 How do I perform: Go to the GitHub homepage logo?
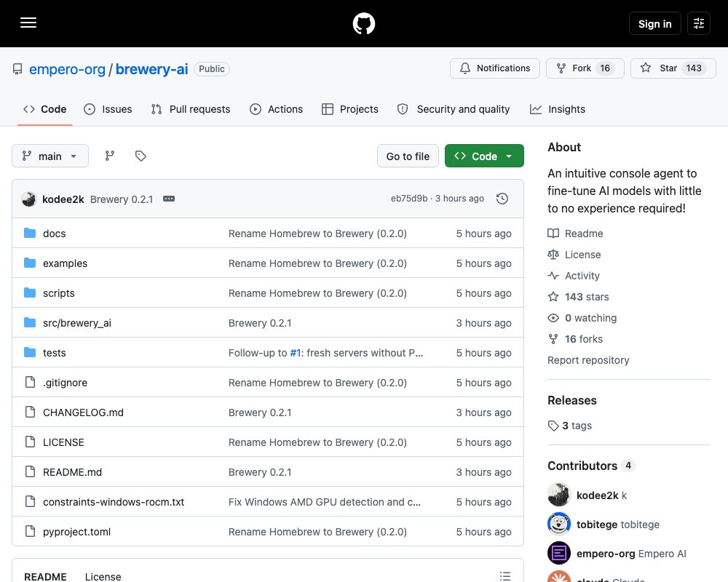coord(364,24)
